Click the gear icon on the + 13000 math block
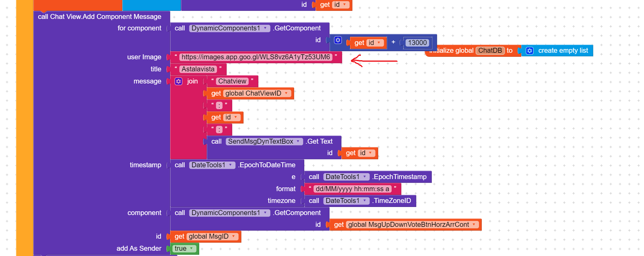644x256 pixels. 338,40
